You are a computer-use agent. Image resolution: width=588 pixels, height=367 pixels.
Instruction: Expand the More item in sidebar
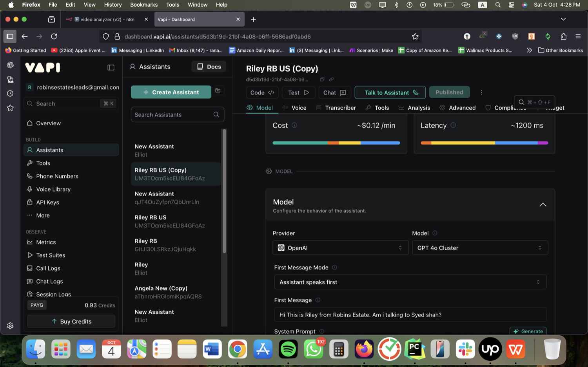tap(43, 215)
